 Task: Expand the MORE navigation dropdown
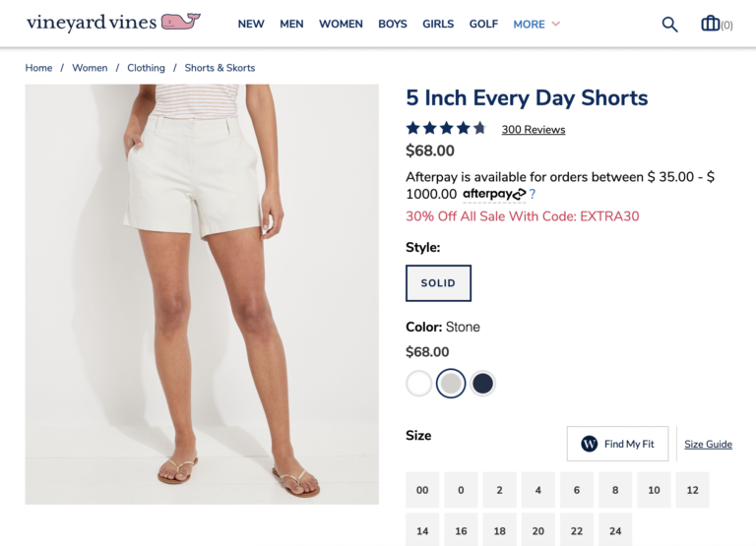[536, 24]
